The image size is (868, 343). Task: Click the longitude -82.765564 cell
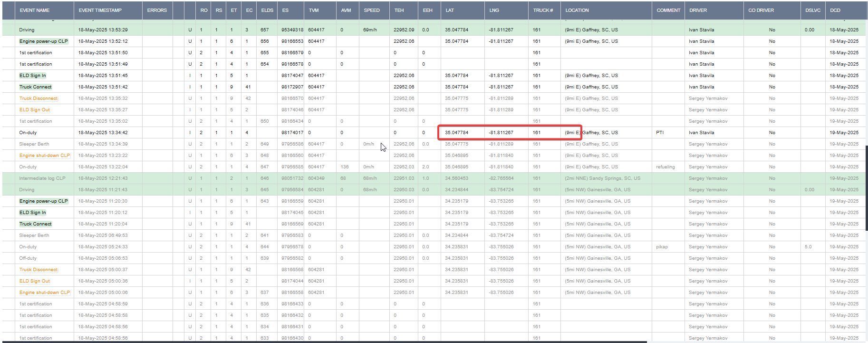[501, 178]
